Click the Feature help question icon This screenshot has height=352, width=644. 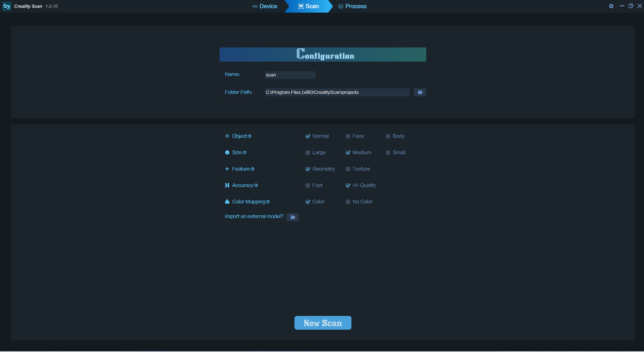tap(252, 169)
